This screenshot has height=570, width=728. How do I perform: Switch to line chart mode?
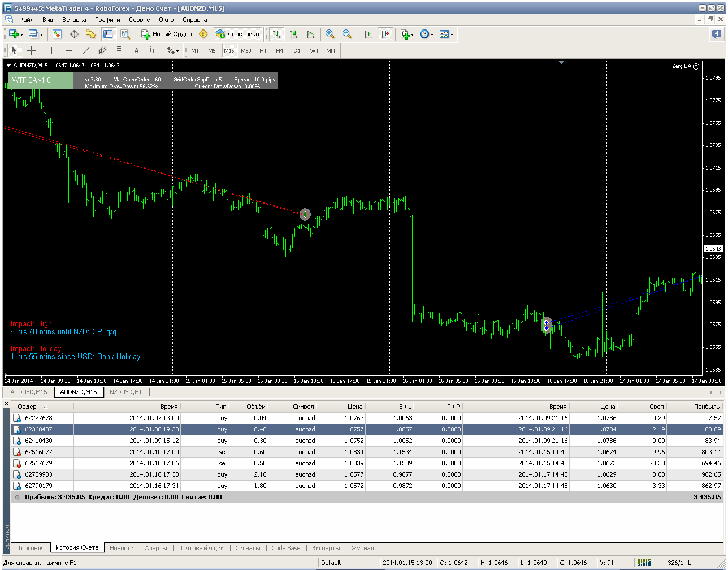[310, 34]
